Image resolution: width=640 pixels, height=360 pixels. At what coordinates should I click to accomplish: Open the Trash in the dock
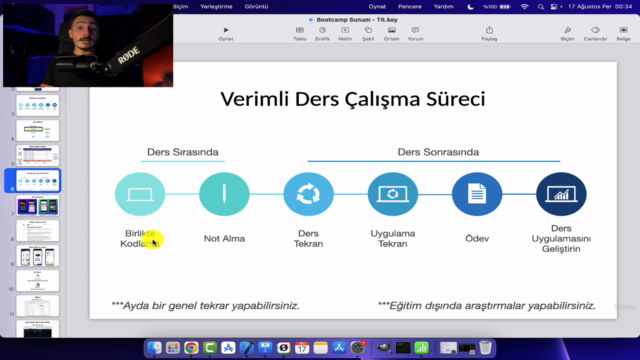click(x=485, y=348)
